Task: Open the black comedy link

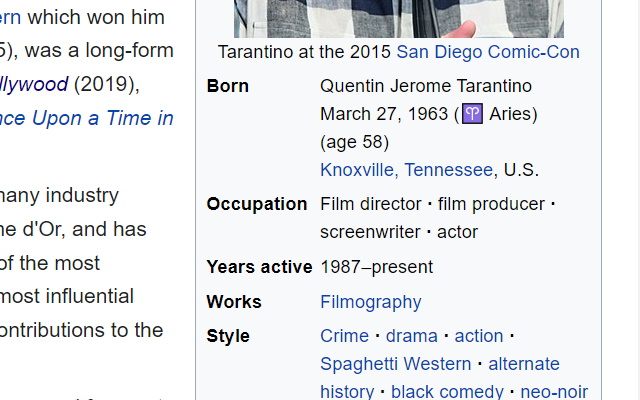Action: (x=447, y=391)
